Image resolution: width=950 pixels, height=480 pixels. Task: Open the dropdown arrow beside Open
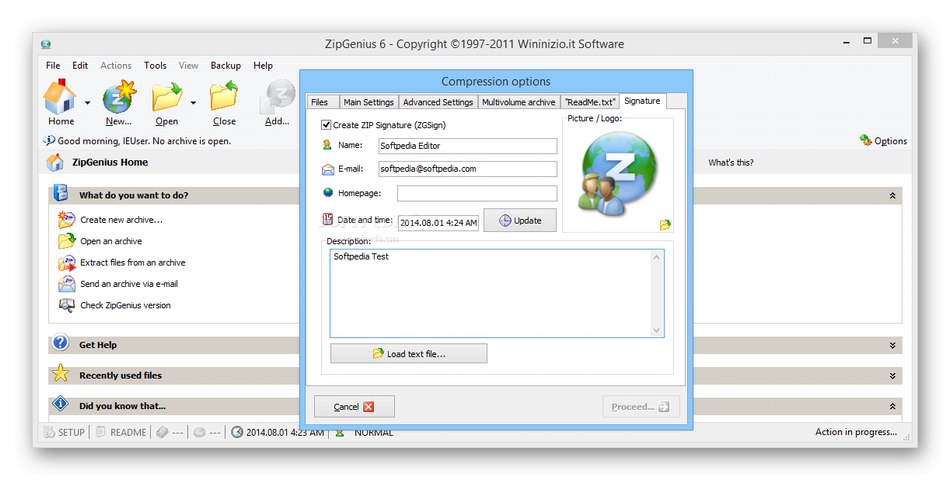pos(193,103)
